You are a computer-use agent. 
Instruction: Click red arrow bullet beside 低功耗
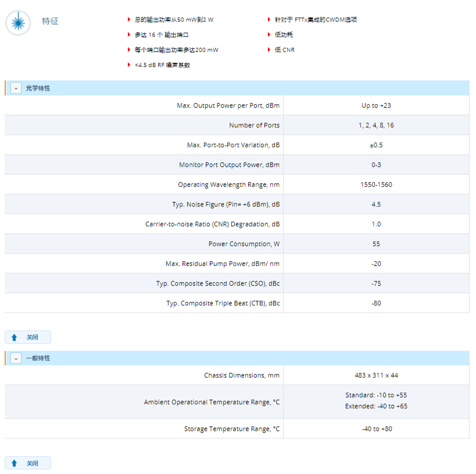[x=269, y=35]
